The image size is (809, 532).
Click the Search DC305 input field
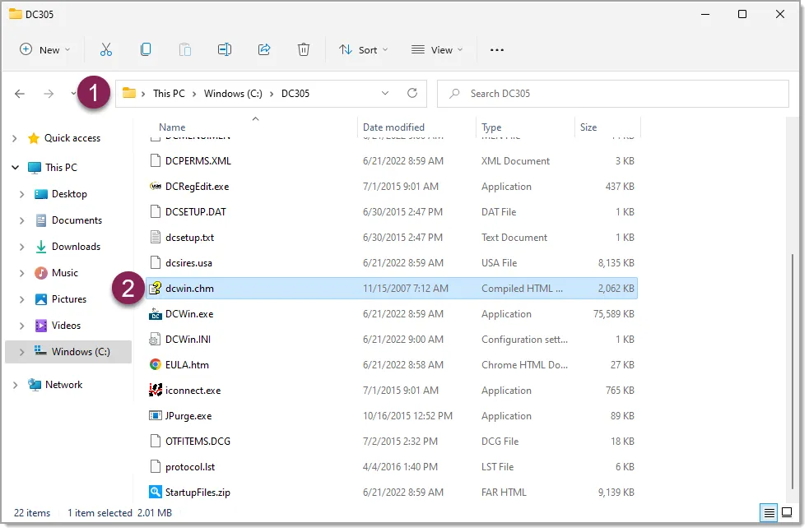(x=613, y=93)
